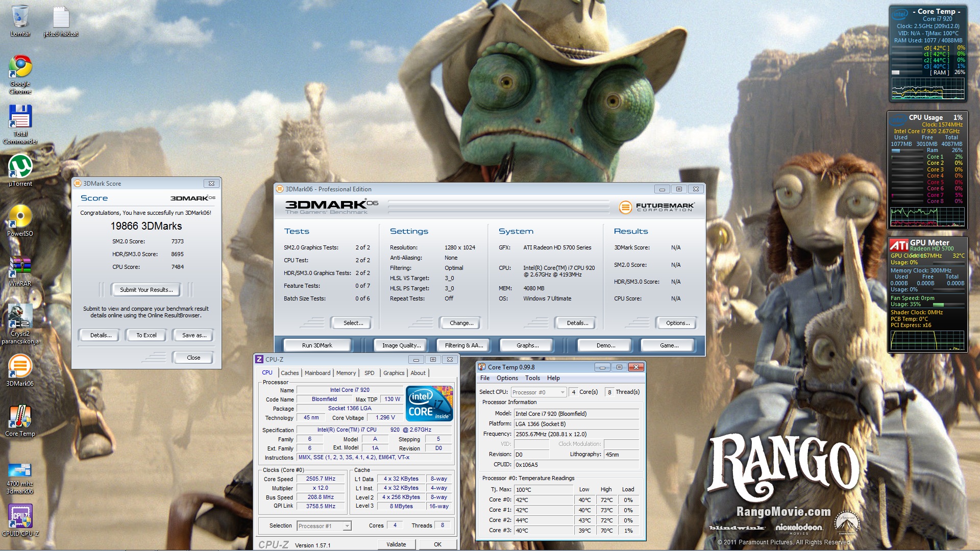Click the 19866 3DMarks score text
Image resolution: width=980 pixels, height=551 pixels.
pyautogui.click(x=146, y=226)
